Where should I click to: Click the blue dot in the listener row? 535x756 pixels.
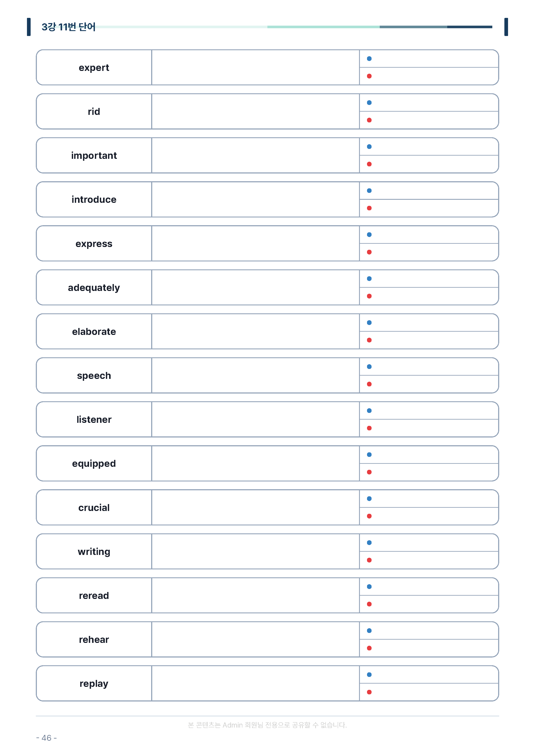[x=369, y=411]
